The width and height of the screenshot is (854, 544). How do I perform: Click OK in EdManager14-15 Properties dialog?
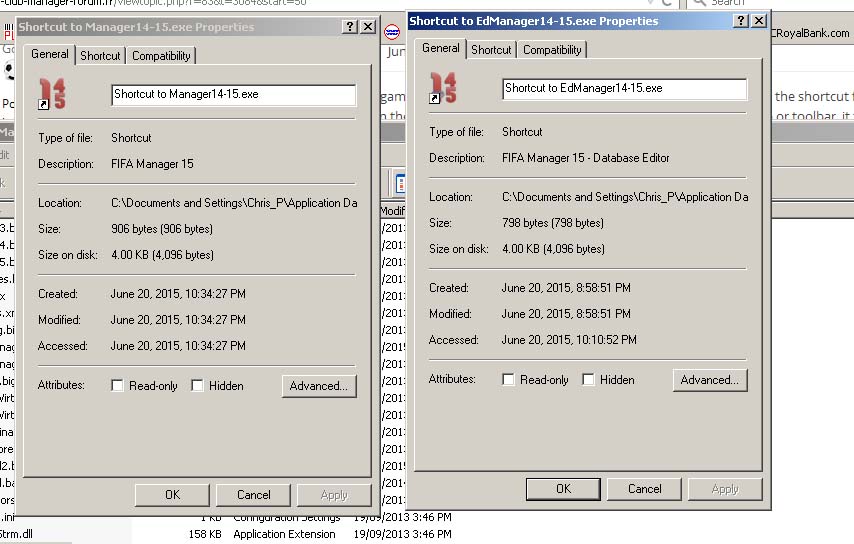coord(563,489)
